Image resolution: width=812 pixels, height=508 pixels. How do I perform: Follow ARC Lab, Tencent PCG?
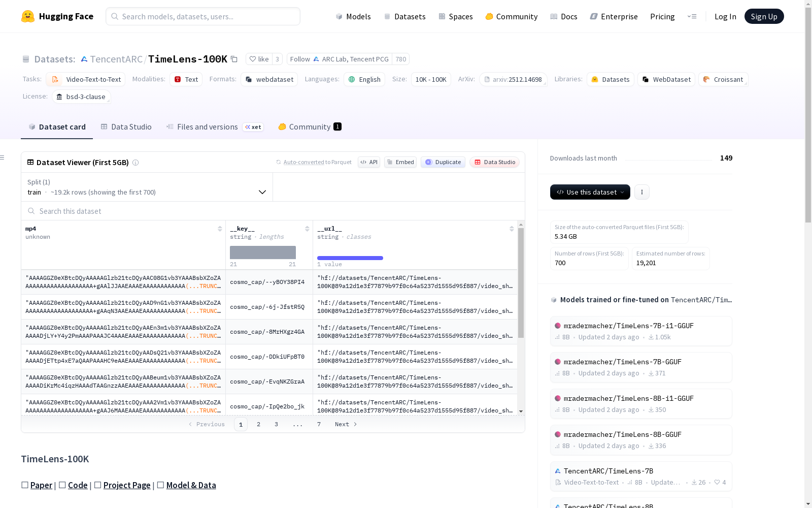coord(340,59)
